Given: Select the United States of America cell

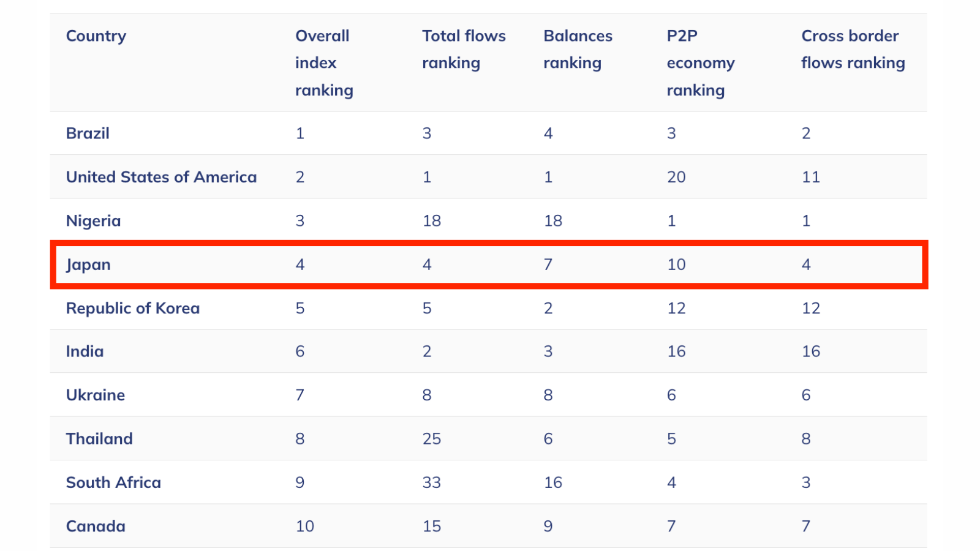Looking at the screenshot, I should coord(162,177).
